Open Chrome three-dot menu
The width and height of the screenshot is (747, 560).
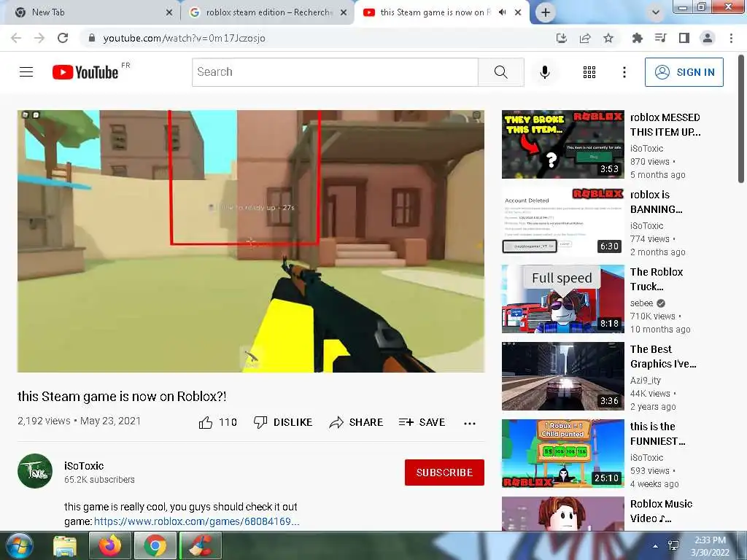pos(731,38)
